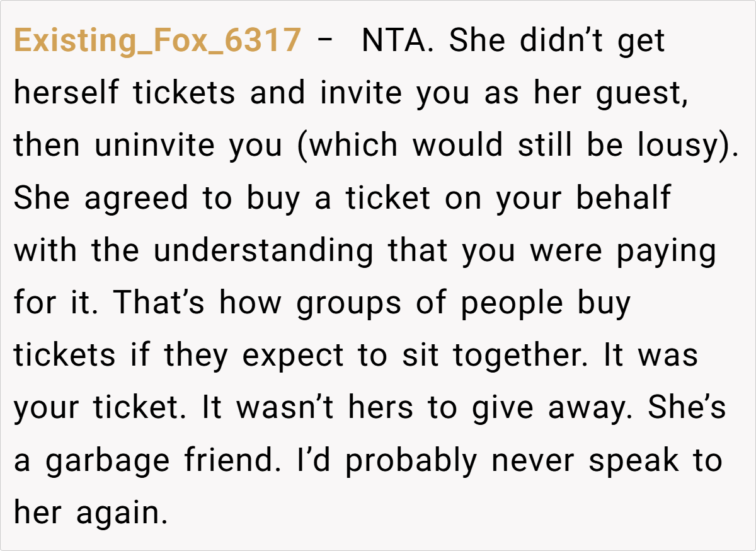Click the dash after the username
The width and height of the screenshot is (756, 551).
click(x=326, y=41)
